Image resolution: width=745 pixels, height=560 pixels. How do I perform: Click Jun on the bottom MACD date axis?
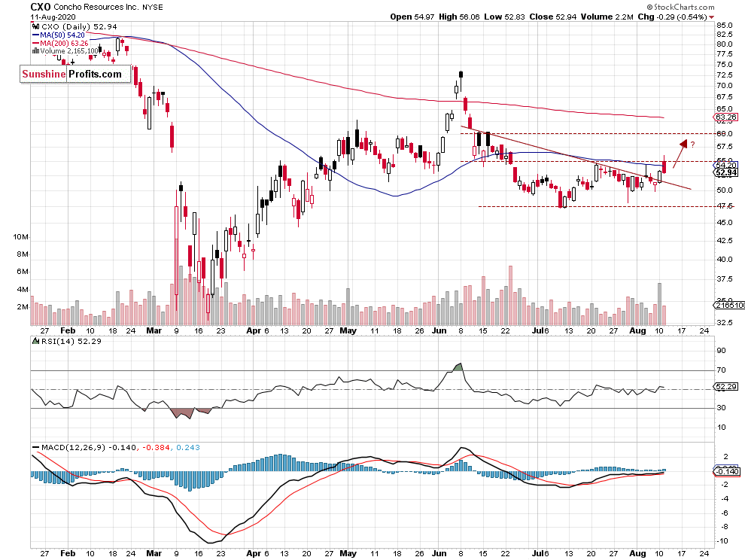[x=439, y=553]
